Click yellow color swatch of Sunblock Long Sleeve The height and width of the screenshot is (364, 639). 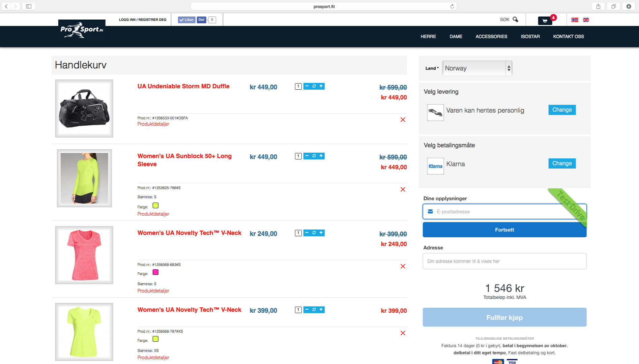click(155, 206)
